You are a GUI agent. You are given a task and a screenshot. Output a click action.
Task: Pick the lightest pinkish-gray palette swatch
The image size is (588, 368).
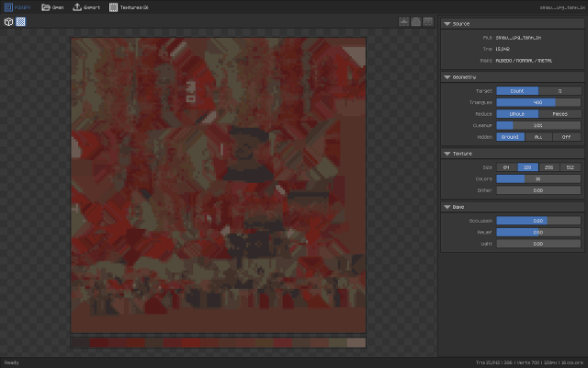pyautogui.click(x=356, y=342)
